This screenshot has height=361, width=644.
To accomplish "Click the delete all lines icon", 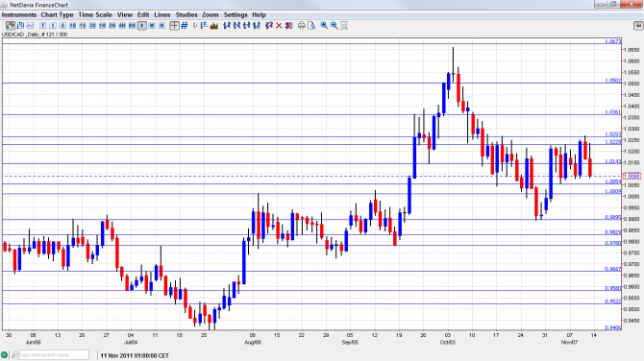I will [288, 25].
